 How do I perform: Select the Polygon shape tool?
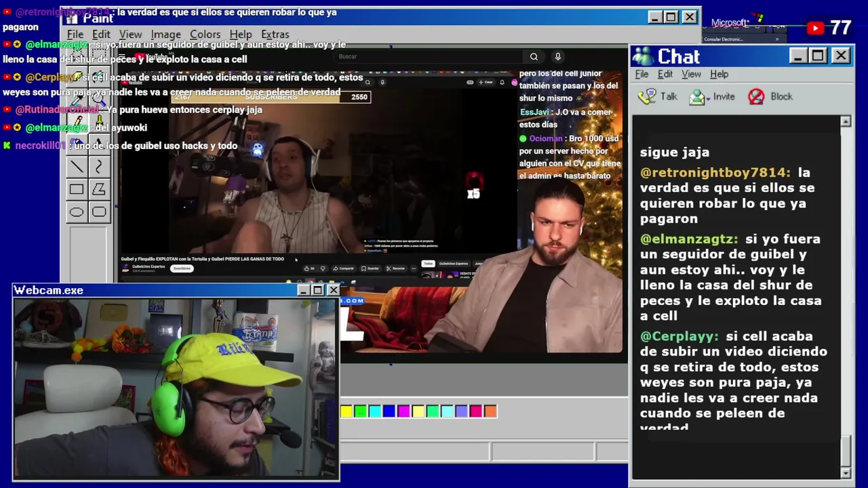click(99, 189)
